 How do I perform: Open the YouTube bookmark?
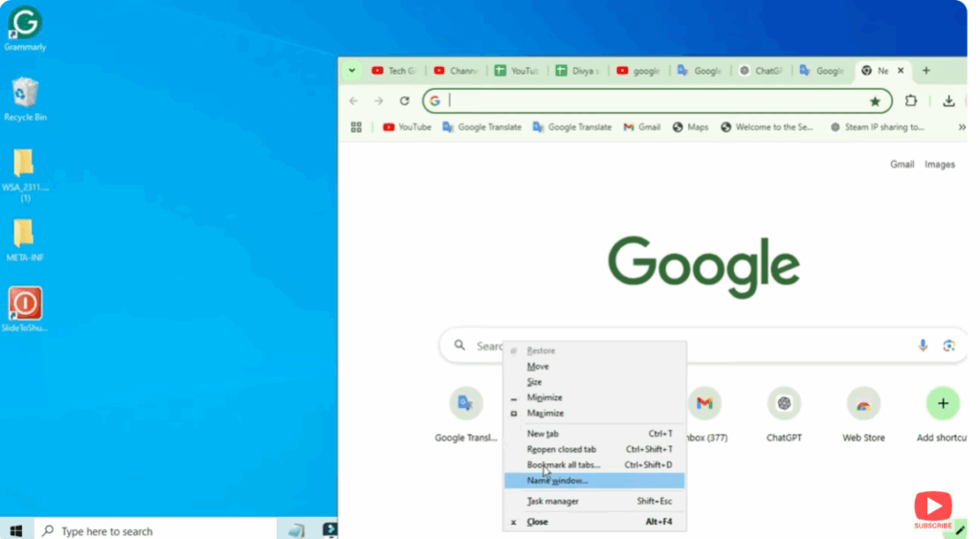(x=407, y=127)
